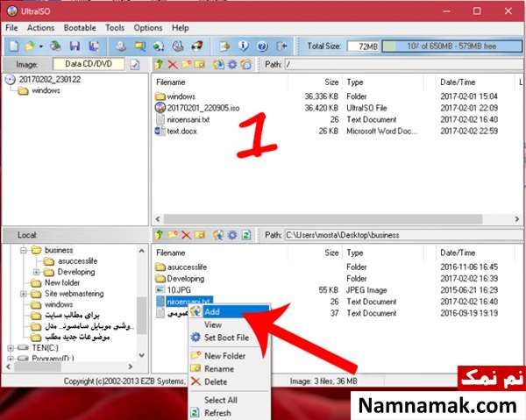
Task: Click the Make CD/DVD Image toolbar icon
Action: click(x=121, y=46)
